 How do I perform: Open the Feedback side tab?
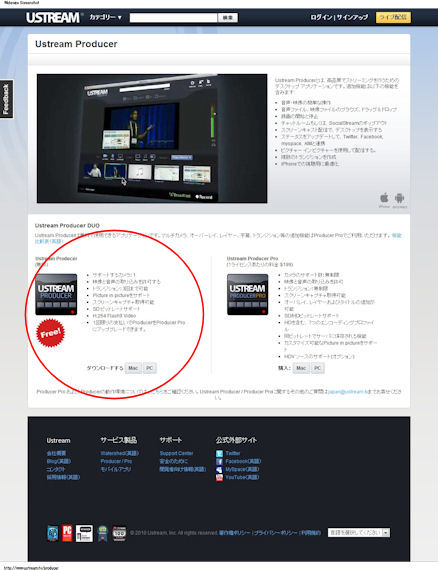[x=7, y=99]
